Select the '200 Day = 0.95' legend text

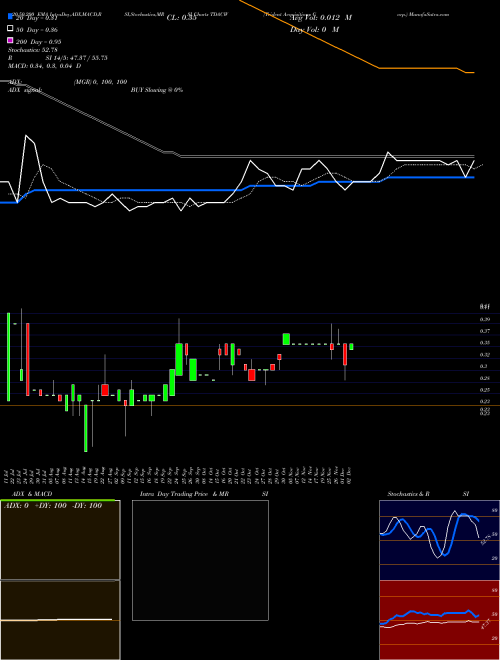tap(39, 42)
